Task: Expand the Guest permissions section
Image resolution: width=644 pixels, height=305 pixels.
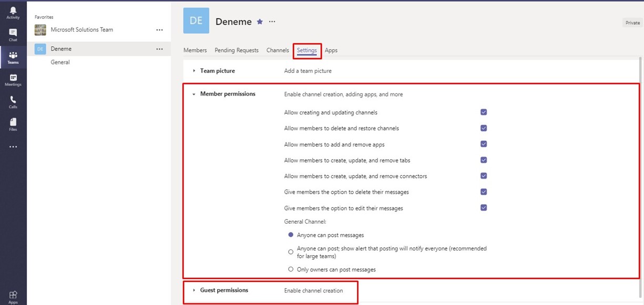Action: (x=194, y=290)
